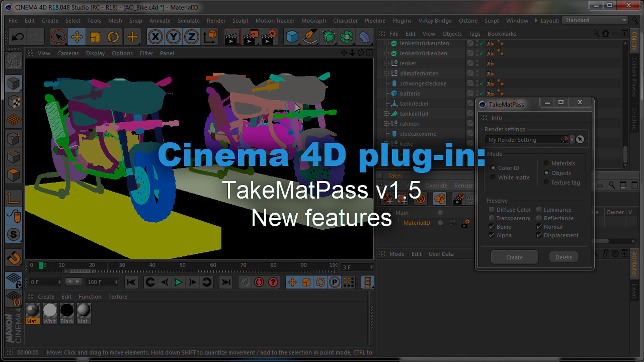Jump to end of animation

tap(226, 282)
